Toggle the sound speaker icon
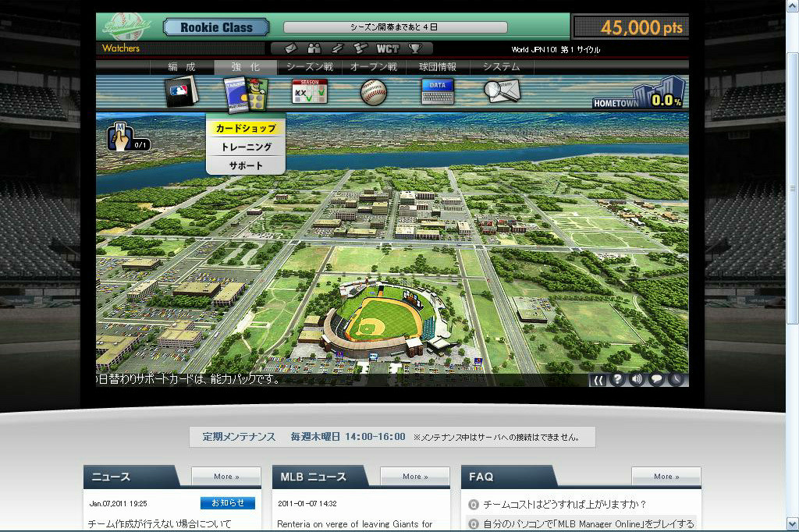Image resolution: width=799 pixels, height=532 pixels. pos(637,379)
